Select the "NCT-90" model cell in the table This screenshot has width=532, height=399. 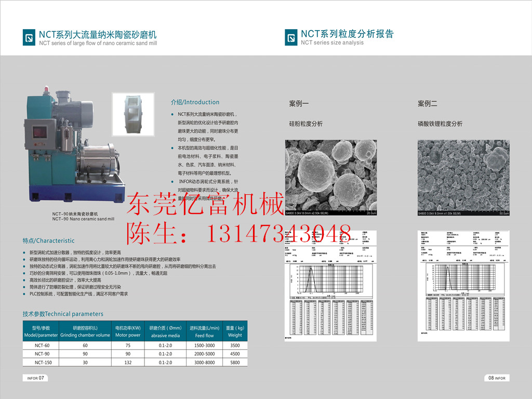coord(42,354)
